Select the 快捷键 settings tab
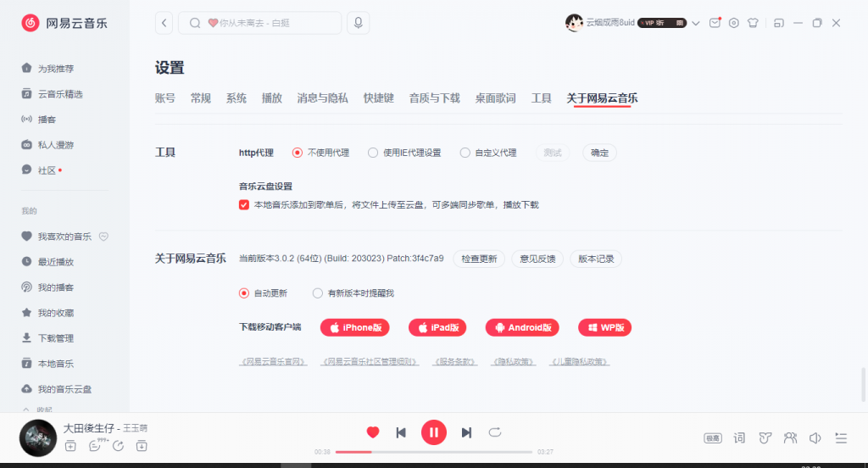This screenshot has width=868, height=468. [379, 98]
